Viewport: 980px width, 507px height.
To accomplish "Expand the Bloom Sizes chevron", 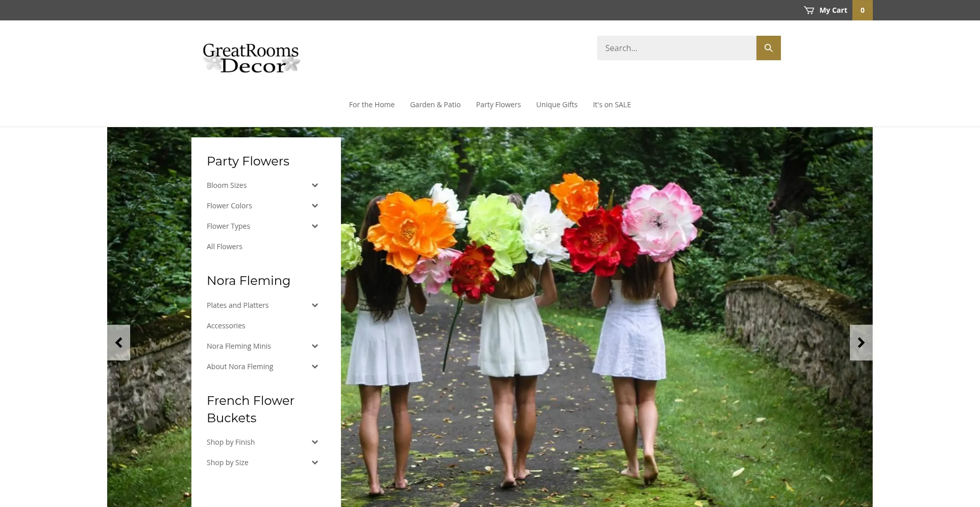I will pyautogui.click(x=315, y=185).
